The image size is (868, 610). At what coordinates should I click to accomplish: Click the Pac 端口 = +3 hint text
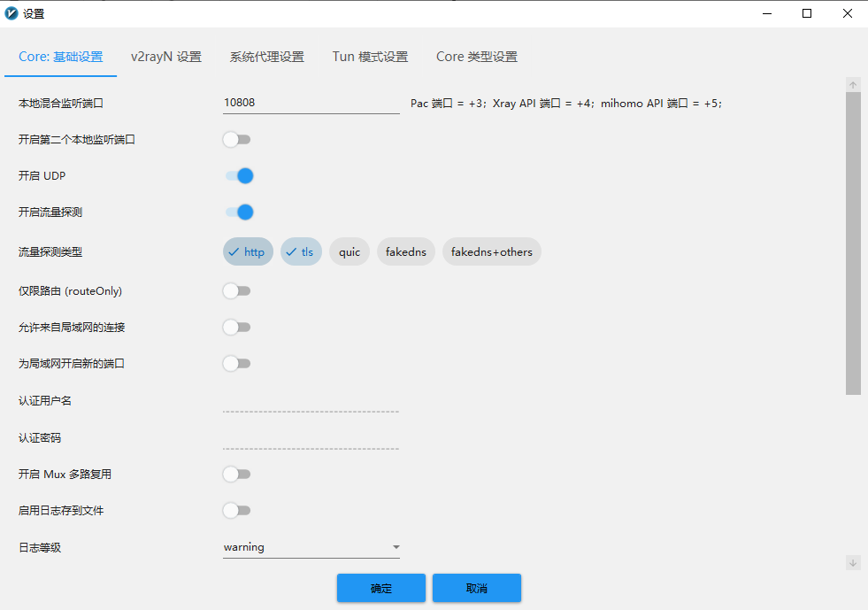tap(446, 104)
